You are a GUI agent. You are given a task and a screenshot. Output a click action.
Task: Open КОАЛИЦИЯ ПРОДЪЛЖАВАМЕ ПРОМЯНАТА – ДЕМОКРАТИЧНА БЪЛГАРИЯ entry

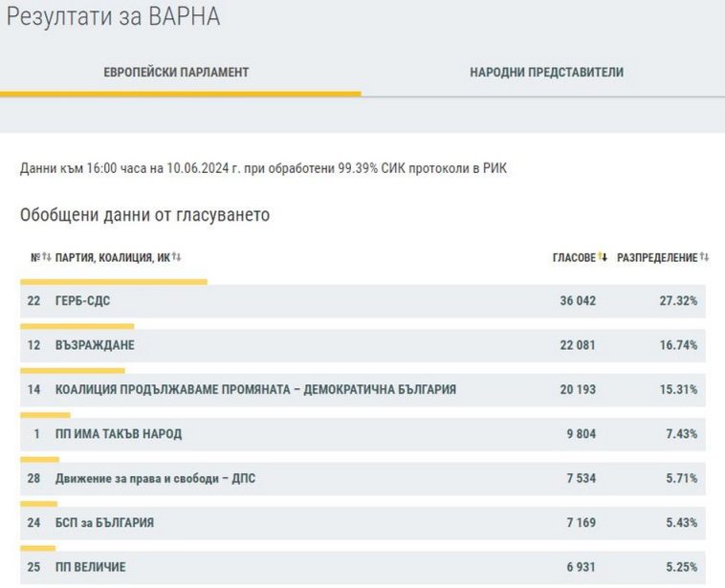(x=255, y=389)
